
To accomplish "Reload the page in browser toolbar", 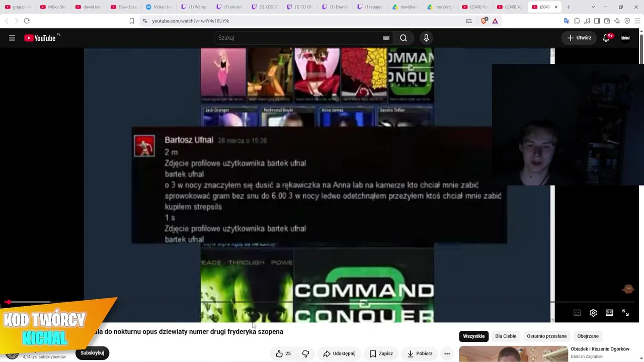I will coord(27,21).
